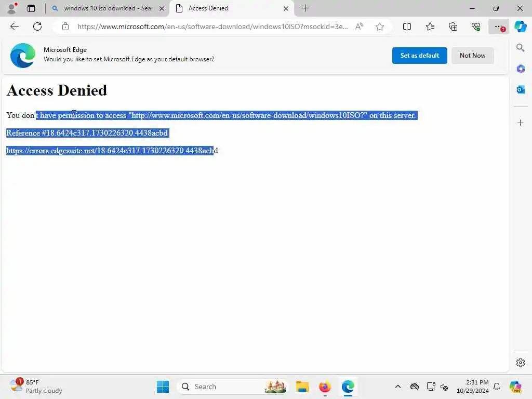Open the Outlook sidebar icon

coord(521,89)
